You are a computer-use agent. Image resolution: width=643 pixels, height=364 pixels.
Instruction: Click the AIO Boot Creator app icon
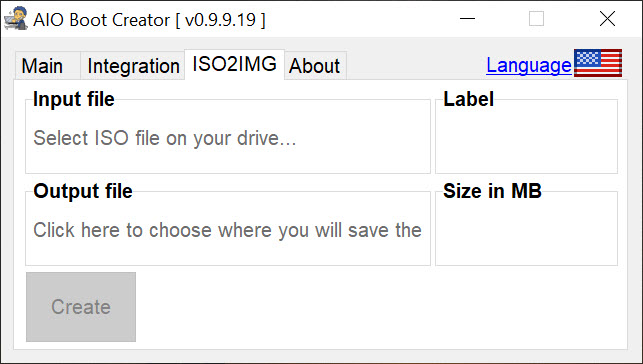point(16,18)
